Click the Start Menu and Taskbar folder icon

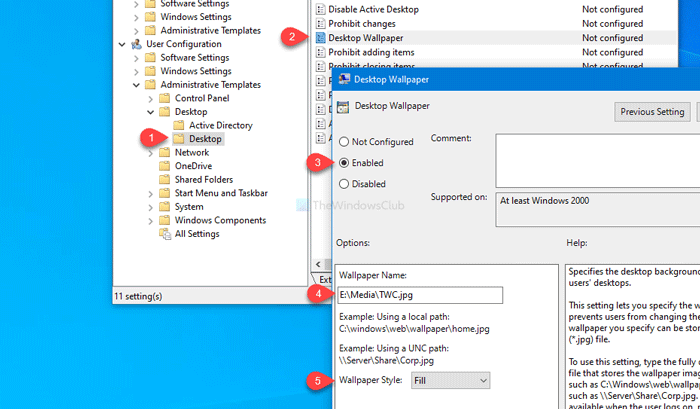pos(165,193)
